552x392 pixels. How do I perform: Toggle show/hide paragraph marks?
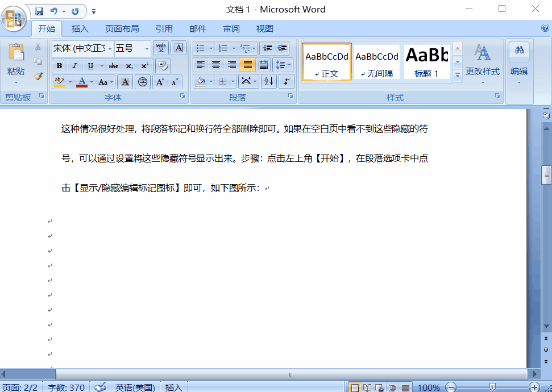287,81
